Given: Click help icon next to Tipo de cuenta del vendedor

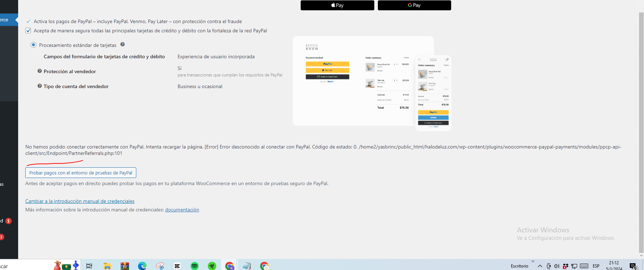Looking at the screenshot, I should point(40,86).
